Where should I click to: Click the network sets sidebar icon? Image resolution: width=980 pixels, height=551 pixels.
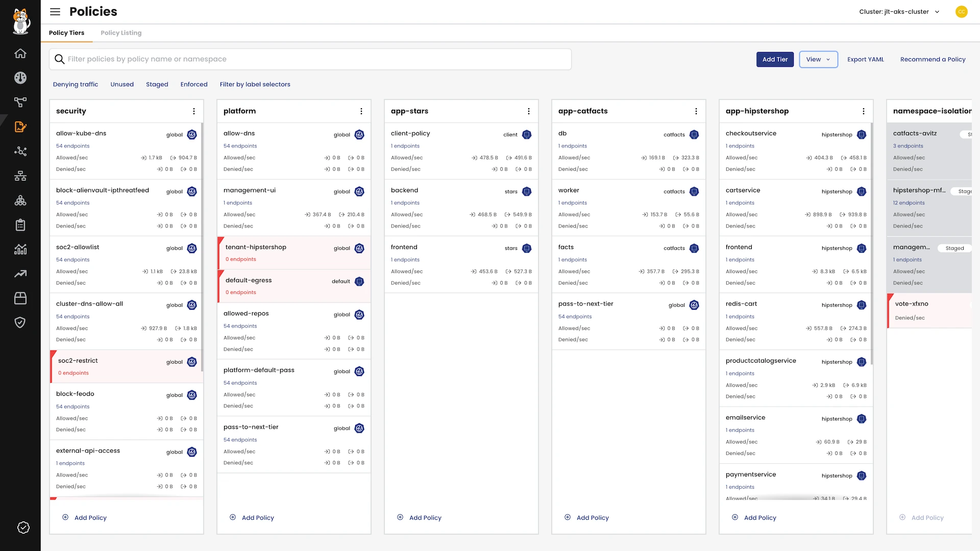coord(20,176)
